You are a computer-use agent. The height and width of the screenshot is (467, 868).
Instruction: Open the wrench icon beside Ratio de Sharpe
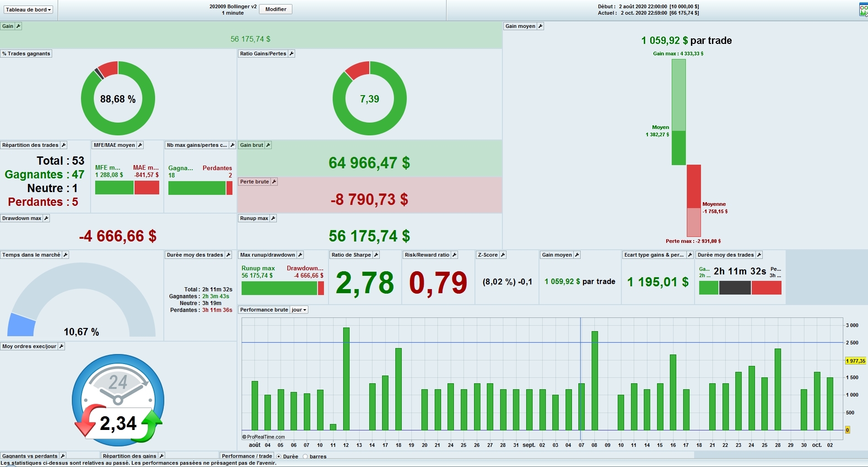(376, 255)
